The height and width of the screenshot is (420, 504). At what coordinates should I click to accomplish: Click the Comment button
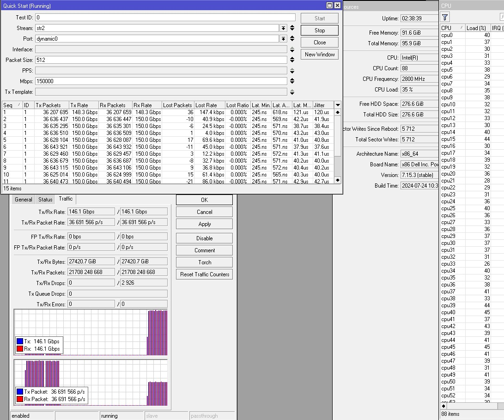pyautogui.click(x=205, y=250)
